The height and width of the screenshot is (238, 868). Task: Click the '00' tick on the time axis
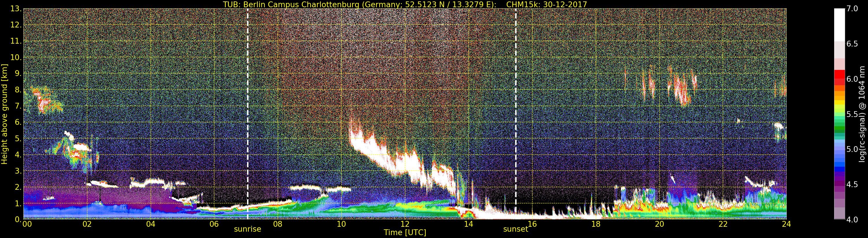coord(27,224)
